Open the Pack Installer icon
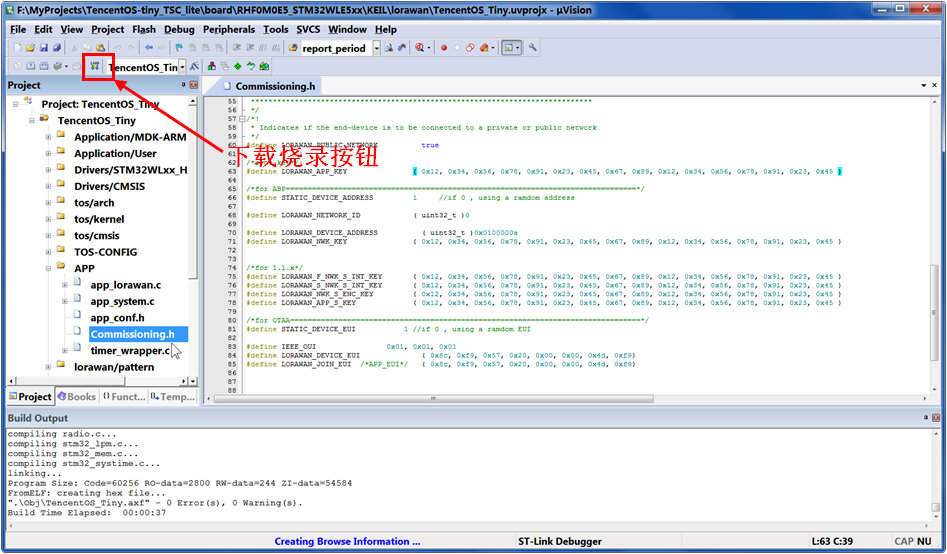947x554 pixels. click(264, 66)
